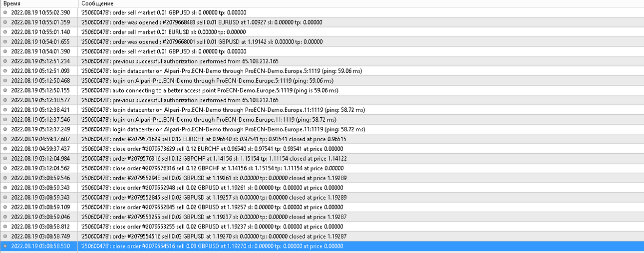Viewport: 644px width, 253px height.
Task: Select the 2022.08.19 05:12:51.093 timestamp
Action: (x=40, y=71)
